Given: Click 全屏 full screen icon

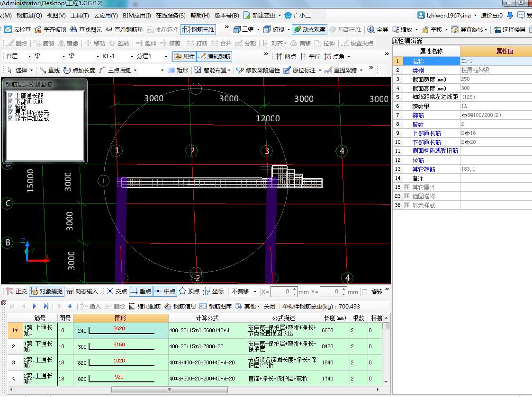Looking at the screenshot, I should pyautogui.click(x=371, y=29).
